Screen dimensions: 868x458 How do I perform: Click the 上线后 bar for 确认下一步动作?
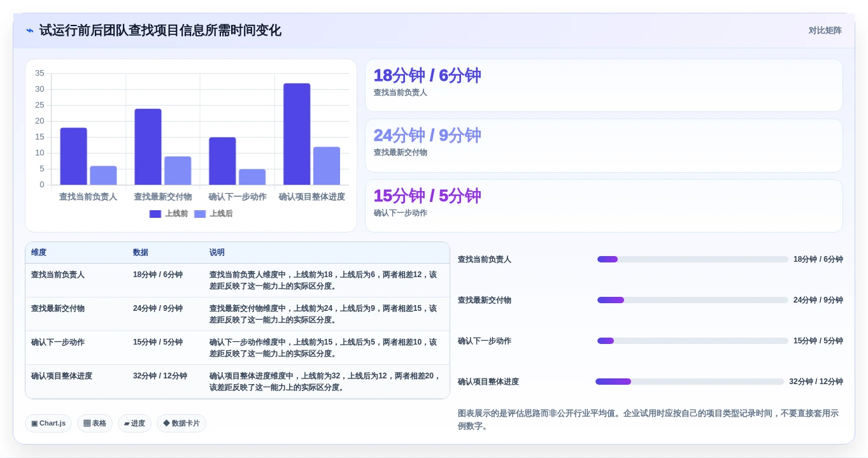pos(252,177)
